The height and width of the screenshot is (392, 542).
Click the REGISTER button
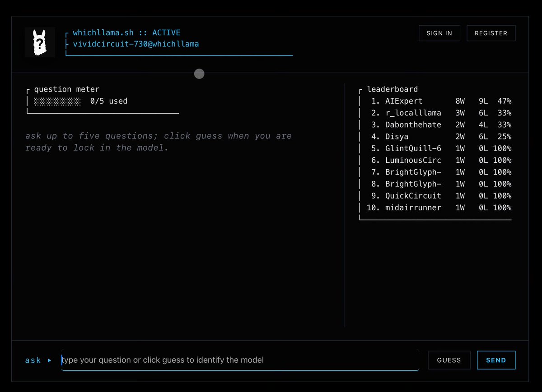pyautogui.click(x=491, y=33)
